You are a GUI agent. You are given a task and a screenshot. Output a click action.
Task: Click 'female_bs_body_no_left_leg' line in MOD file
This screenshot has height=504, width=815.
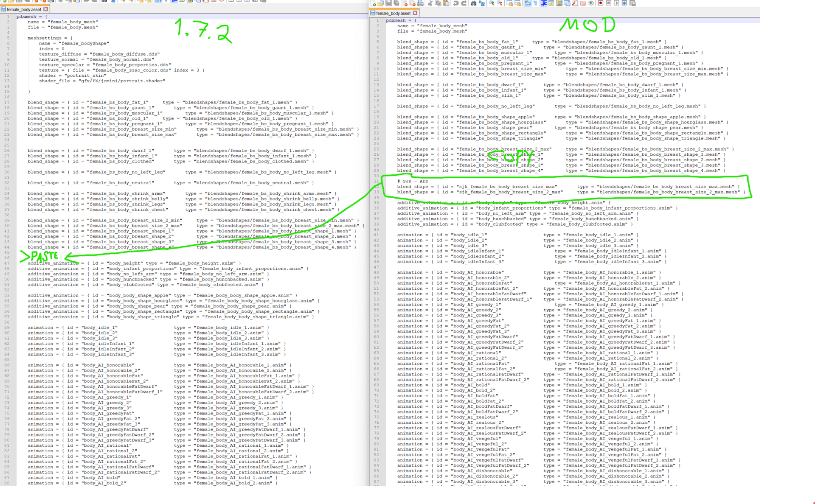point(551,106)
